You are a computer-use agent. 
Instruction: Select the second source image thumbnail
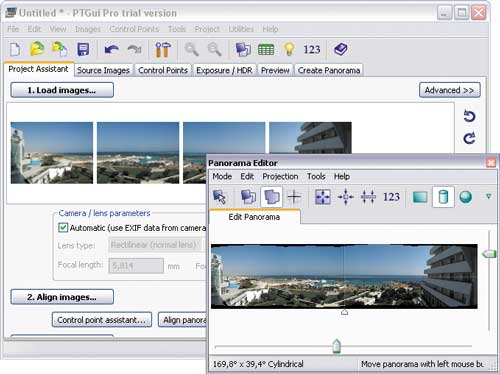point(138,153)
